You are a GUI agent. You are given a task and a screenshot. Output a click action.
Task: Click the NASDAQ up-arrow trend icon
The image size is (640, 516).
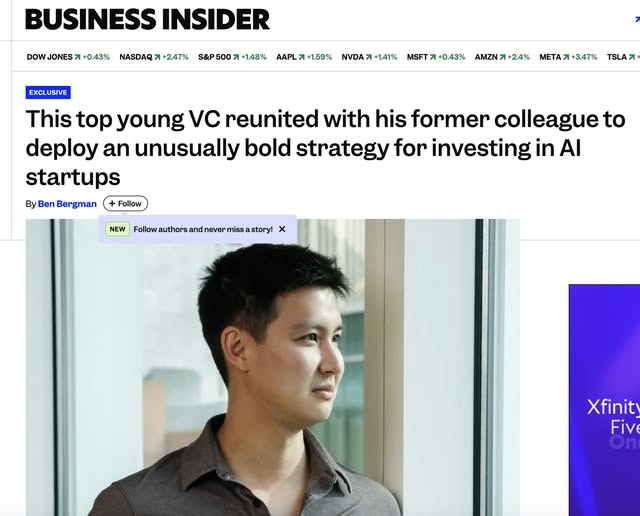[x=158, y=57]
